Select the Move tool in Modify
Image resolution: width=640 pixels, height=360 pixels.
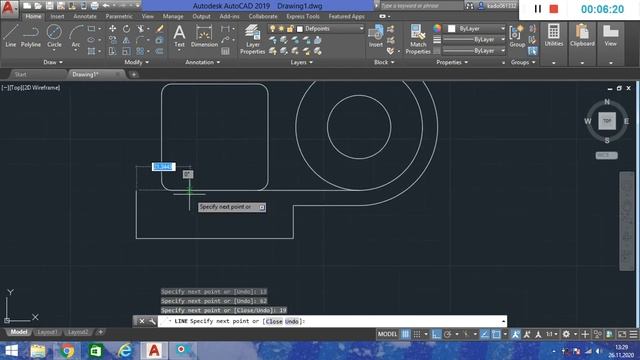(x=112, y=29)
